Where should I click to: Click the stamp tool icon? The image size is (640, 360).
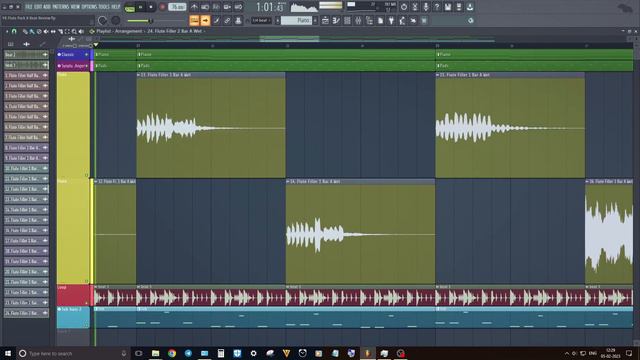point(238,20)
